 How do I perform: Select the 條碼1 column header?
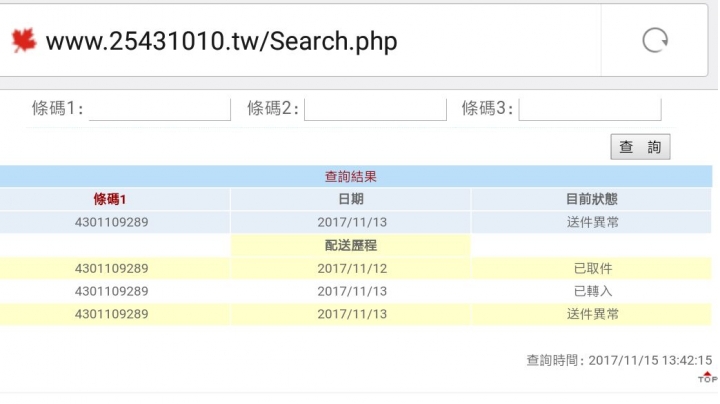tap(110, 199)
